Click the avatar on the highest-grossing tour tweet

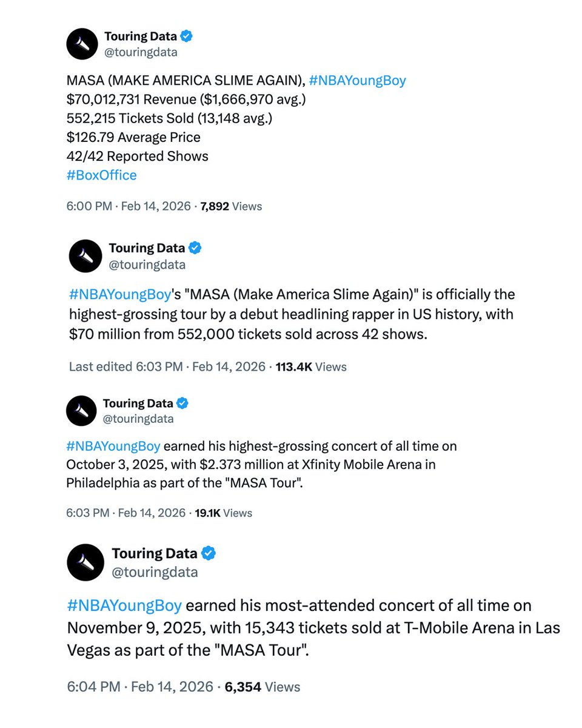(x=85, y=255)
